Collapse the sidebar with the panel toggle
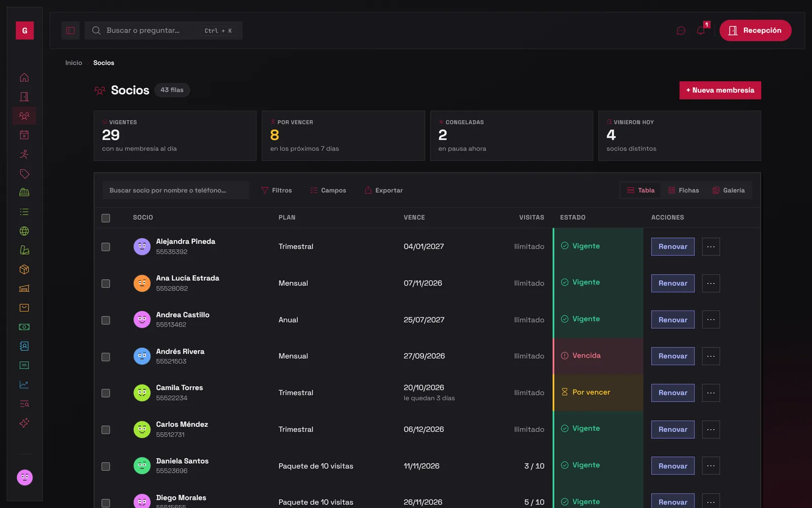 71,30
